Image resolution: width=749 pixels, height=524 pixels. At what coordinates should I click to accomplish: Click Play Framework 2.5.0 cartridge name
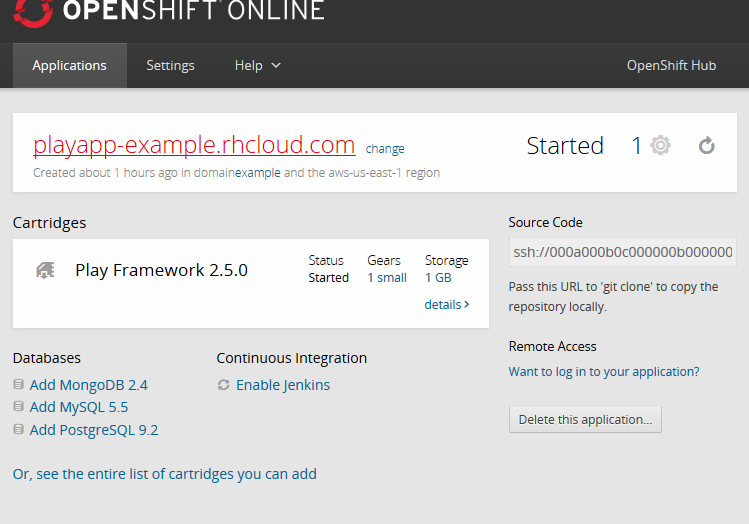tap(161, 270)
